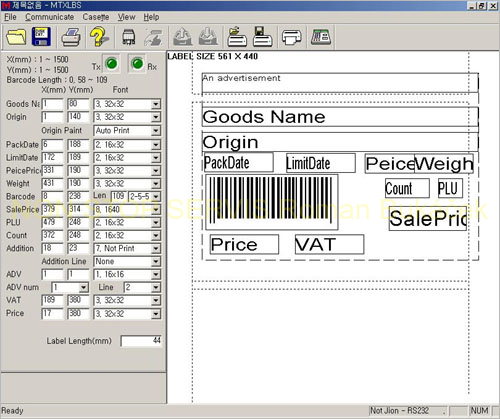The width and height of the screenshot is (500, 419).
Task: Select the 'An advertisement' box on preview
Action: point(340,83)
